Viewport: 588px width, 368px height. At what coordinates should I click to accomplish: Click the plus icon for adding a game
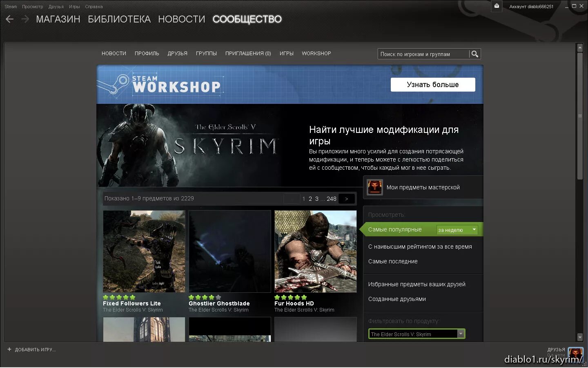(9, 350)
